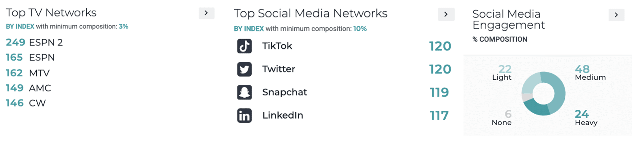
Task: Expand the Top Social Media Networks arrow
Action: tap(446, 14)
